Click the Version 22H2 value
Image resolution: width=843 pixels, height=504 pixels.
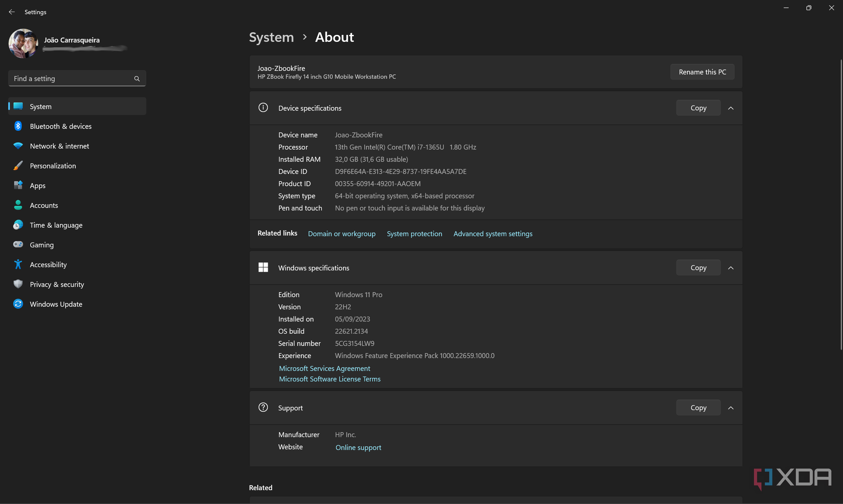(x=343, y=307)
